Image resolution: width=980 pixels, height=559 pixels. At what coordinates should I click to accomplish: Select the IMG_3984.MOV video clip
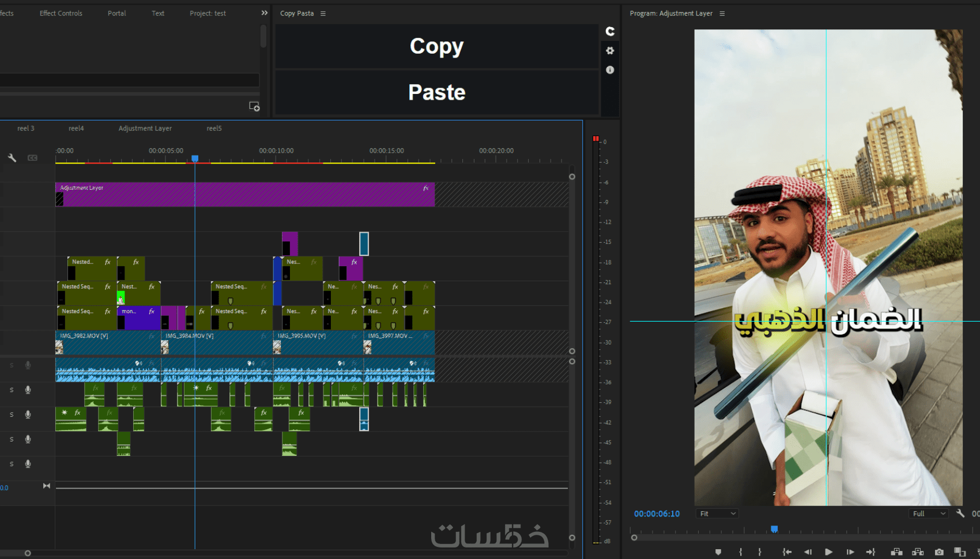click(x=217, y=342)
